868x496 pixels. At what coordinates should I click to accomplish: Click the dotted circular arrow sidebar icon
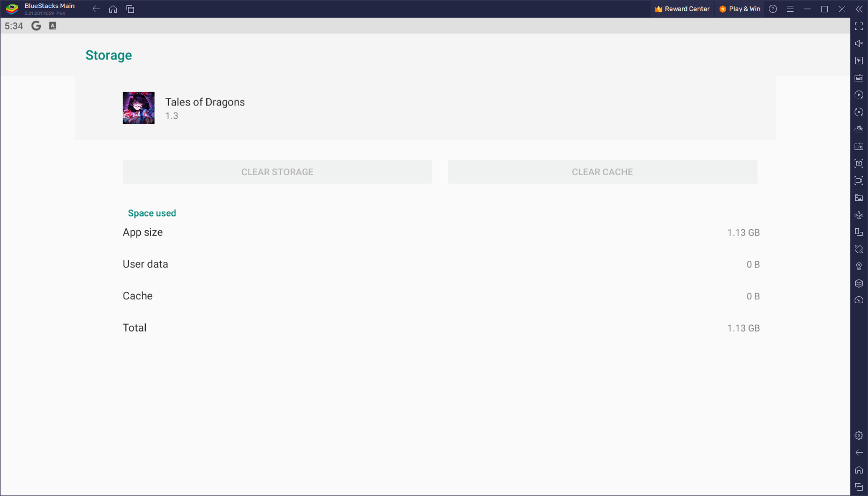(x=859, y=112)
